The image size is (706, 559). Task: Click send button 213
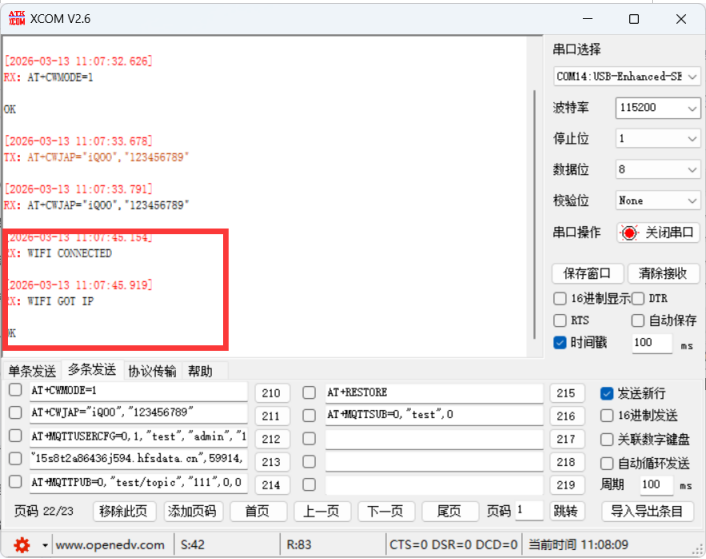coord(272,462)
